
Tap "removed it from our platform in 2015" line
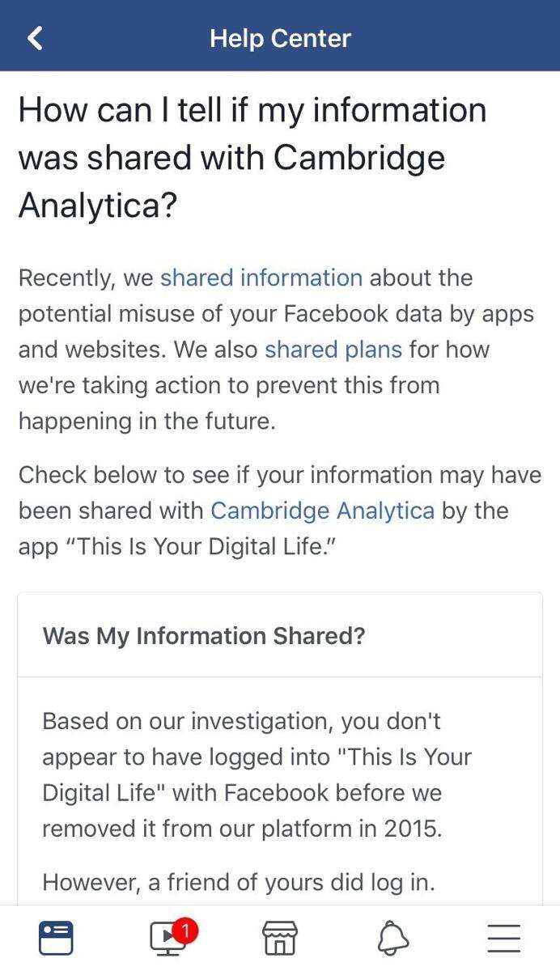(242, 829)
